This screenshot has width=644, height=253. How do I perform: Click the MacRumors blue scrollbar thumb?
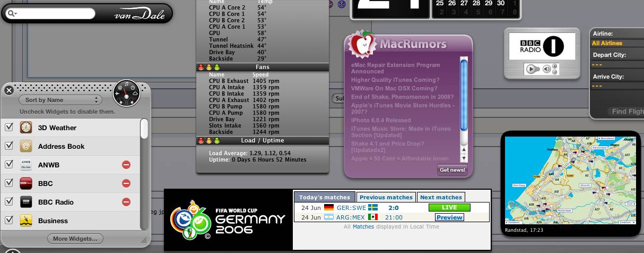[464, 95]
